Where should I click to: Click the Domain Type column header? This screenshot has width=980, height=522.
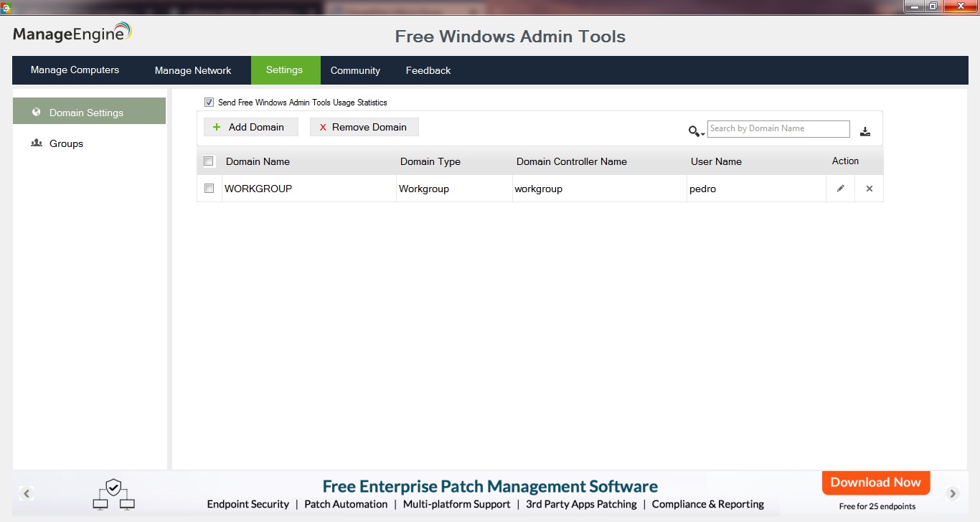430,161
